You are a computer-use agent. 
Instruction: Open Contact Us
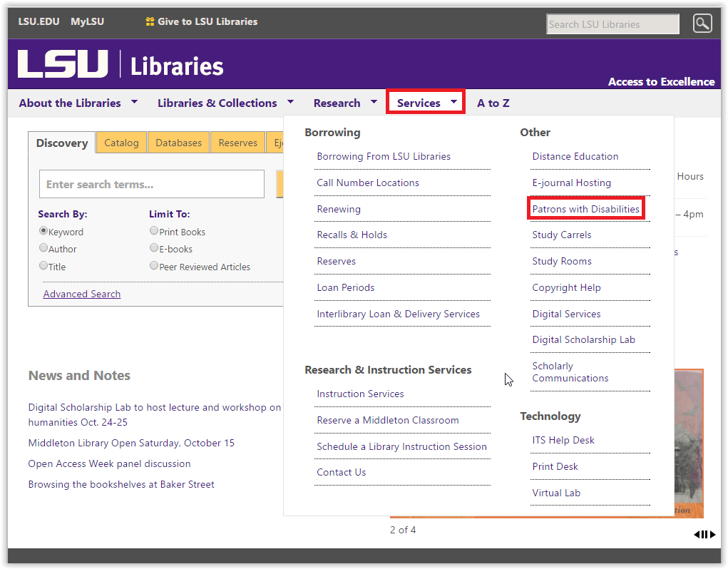pos(342,473)
